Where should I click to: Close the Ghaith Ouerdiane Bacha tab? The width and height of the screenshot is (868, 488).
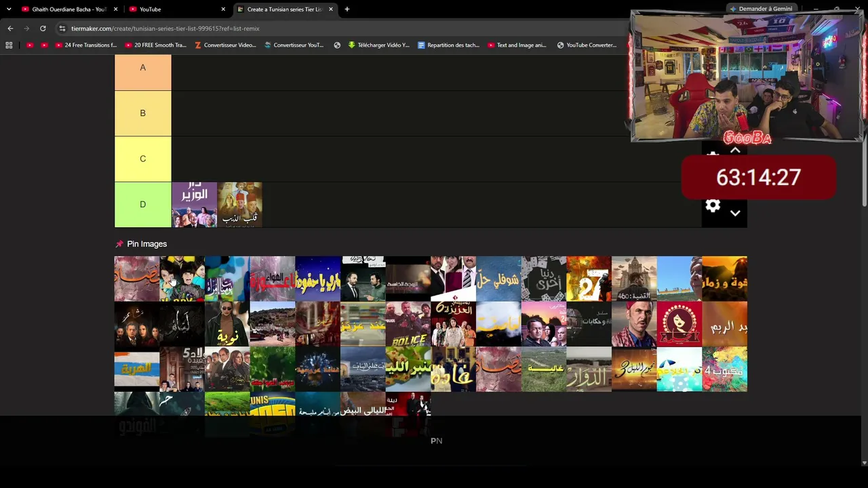click(116, 9)
